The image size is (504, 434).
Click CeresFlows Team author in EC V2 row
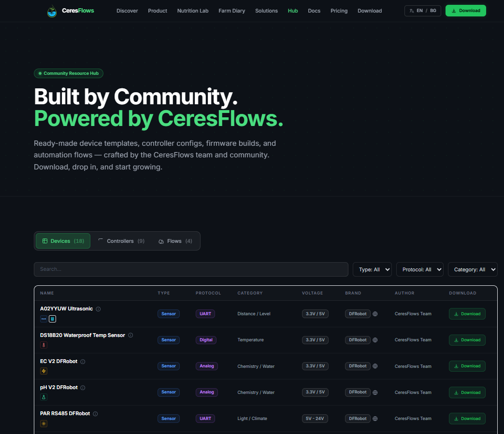pos(413,366)
